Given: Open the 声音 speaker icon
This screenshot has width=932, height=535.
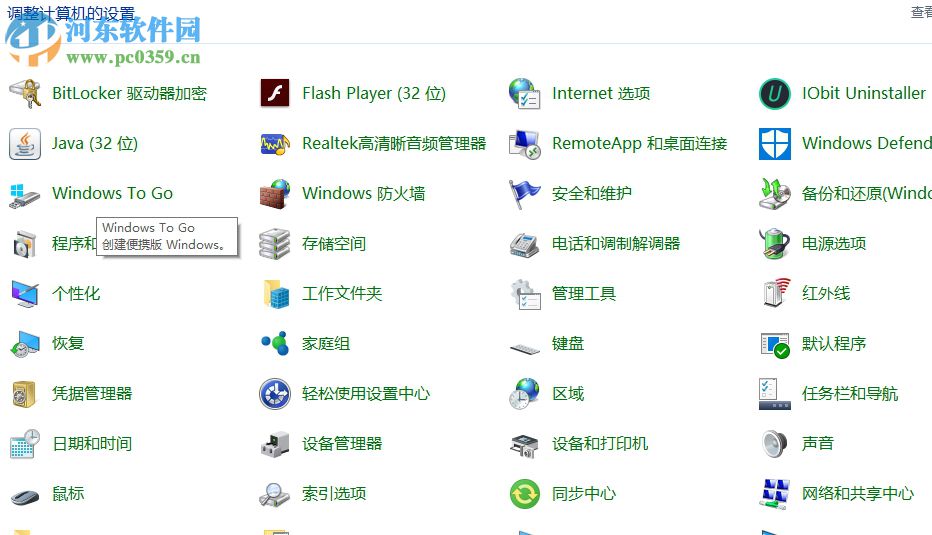Looking at the screenshot, I should pos(774,443).
